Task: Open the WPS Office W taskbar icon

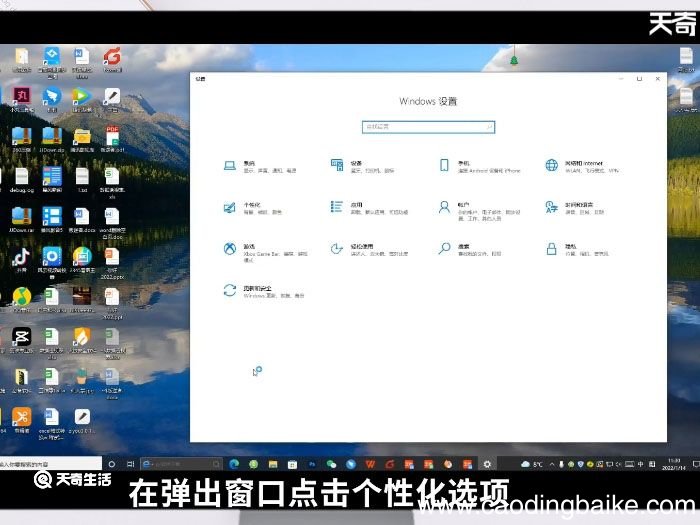Action: click(x=370, y=464)
